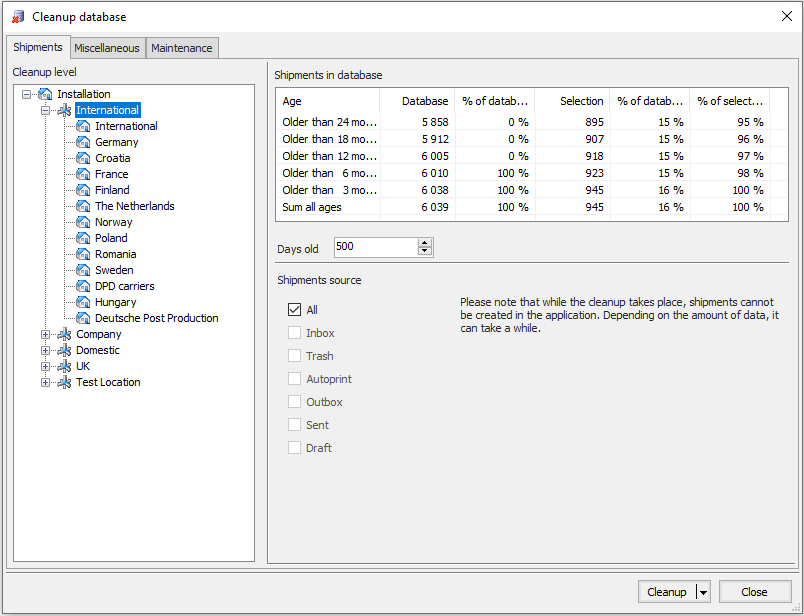Click the Close button
This screenshot has height=616, width=804.
click(x=755, y=591)
